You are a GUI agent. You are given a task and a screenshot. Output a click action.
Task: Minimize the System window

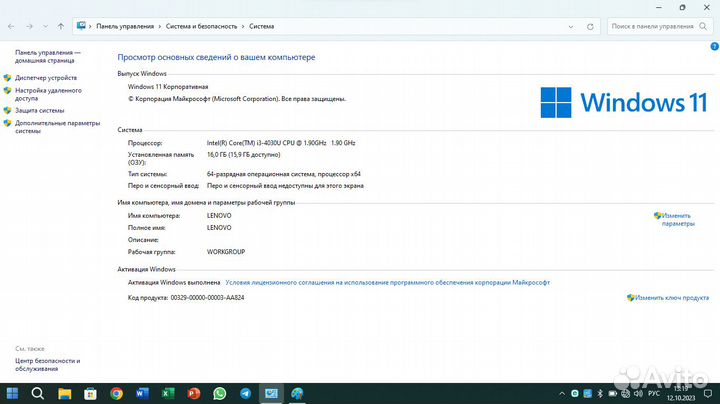[658, 7]
